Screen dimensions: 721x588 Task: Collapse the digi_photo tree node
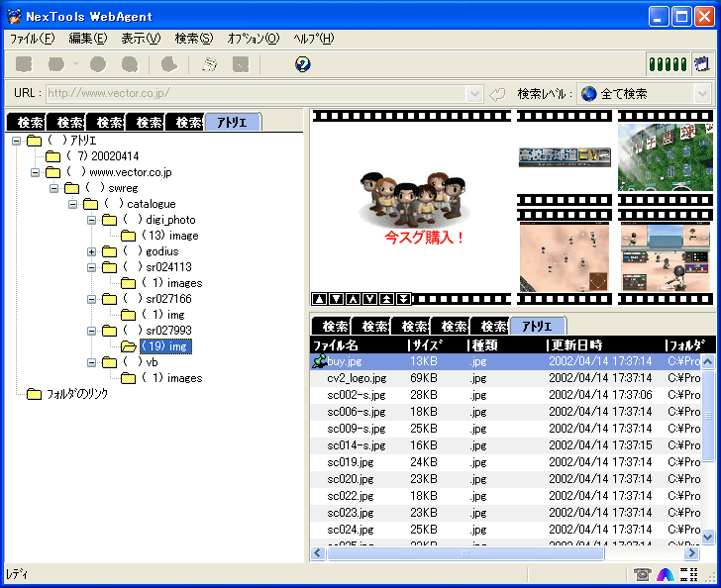click(x=92, y=220)
